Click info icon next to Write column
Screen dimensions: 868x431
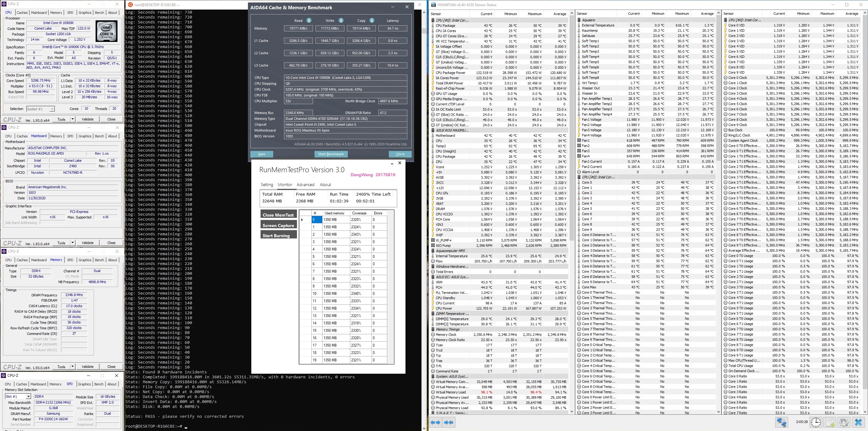click(x=341, y=21)
